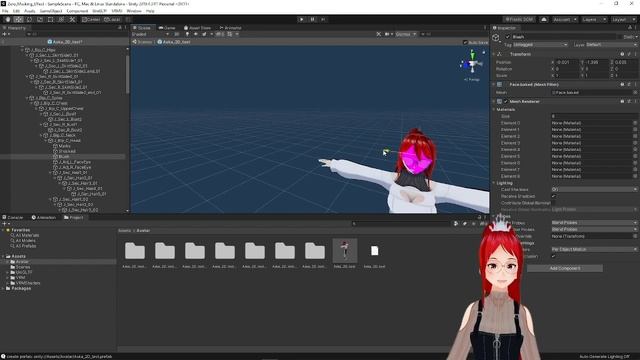Collapse the Transform component foldout
This screenshot has width=640, height=360.
pyautogui.click(x=494, y=54)
